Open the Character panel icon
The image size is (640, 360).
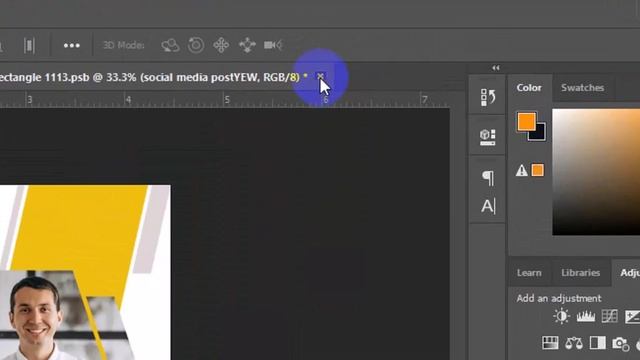pyautogui.click(x=488, y=206)
